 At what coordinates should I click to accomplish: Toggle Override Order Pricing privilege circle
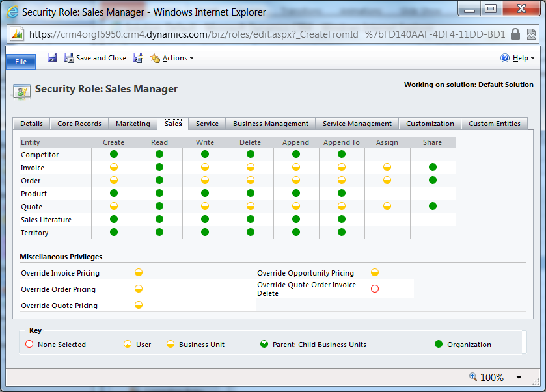(x=139, y=289)
